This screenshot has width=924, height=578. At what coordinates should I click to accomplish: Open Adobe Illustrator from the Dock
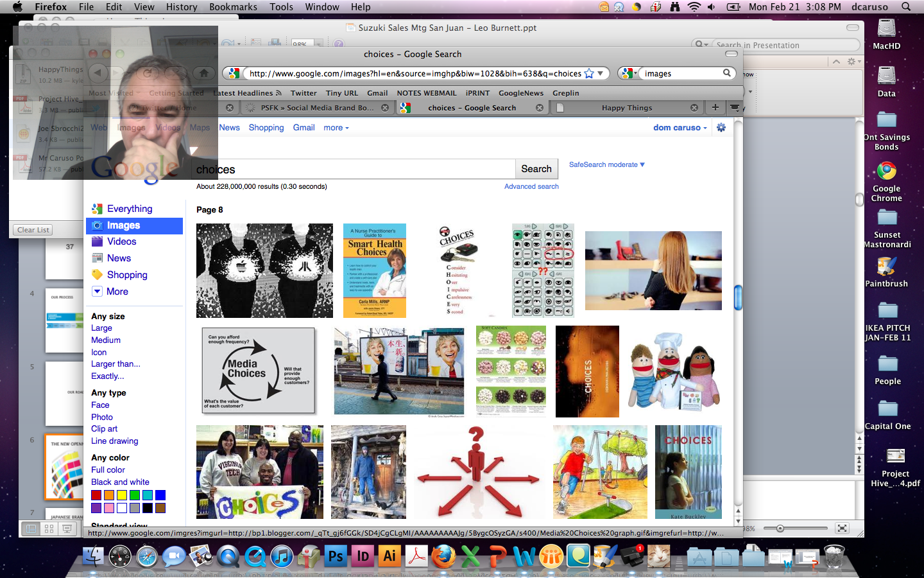tap(389, 556)
